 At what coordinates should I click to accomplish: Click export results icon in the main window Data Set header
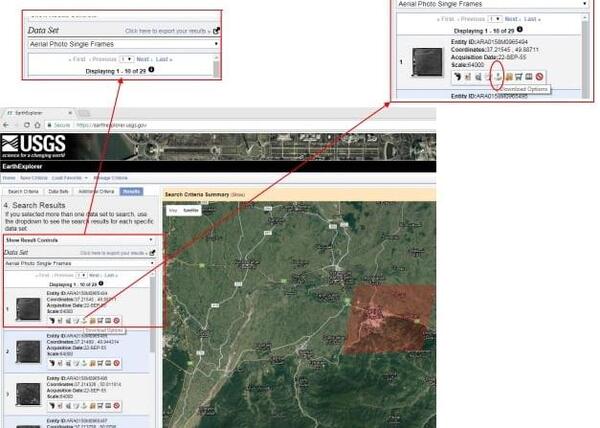click(152, 253)
